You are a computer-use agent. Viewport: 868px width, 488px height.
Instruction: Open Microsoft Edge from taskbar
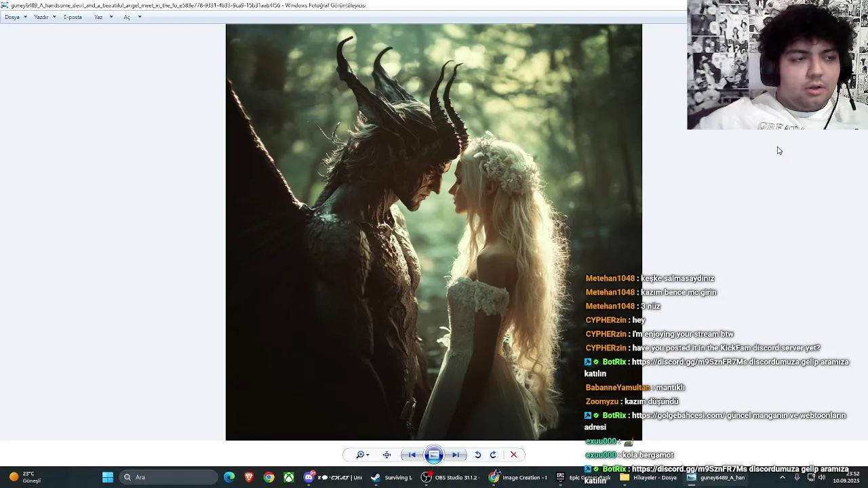[x=229, y=477]
